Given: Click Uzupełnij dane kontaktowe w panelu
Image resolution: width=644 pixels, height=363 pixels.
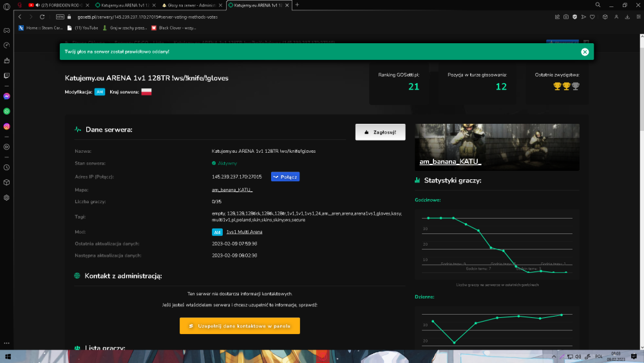Looking at the screenshot, I should pos(240,326).
